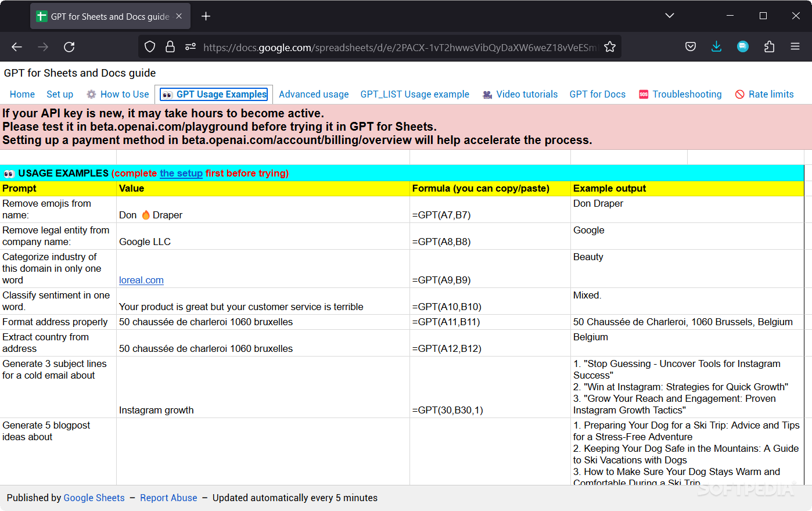
Task: Open the Troubleshooting tab
Action: (680, 94)
